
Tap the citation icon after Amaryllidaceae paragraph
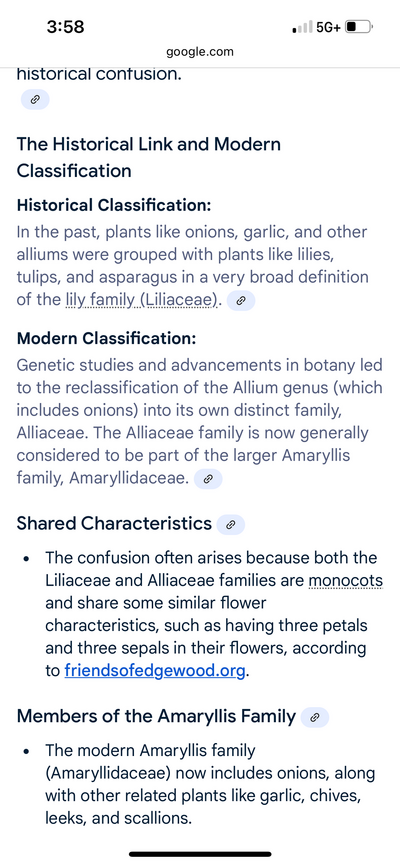click(208, 479)
